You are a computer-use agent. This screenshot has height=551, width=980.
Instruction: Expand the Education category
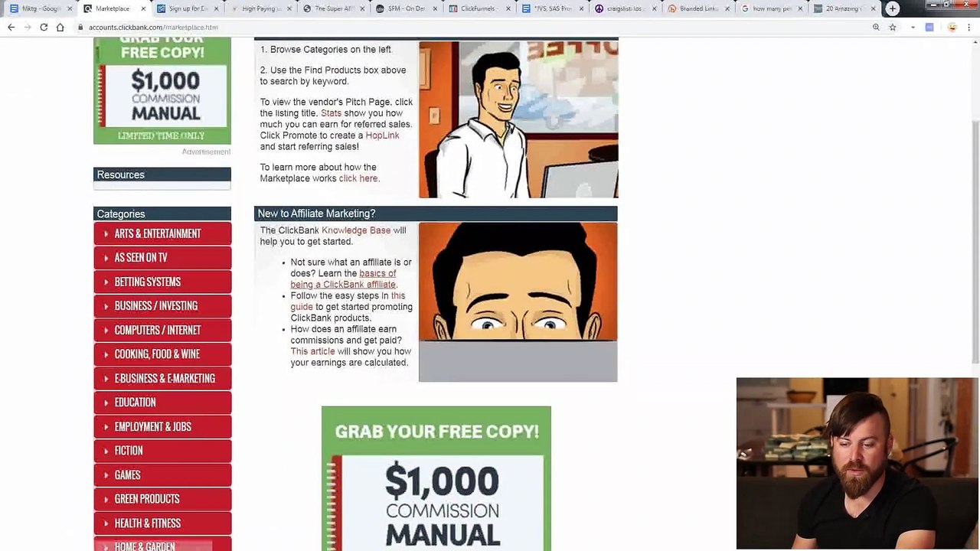pos(162,403)
